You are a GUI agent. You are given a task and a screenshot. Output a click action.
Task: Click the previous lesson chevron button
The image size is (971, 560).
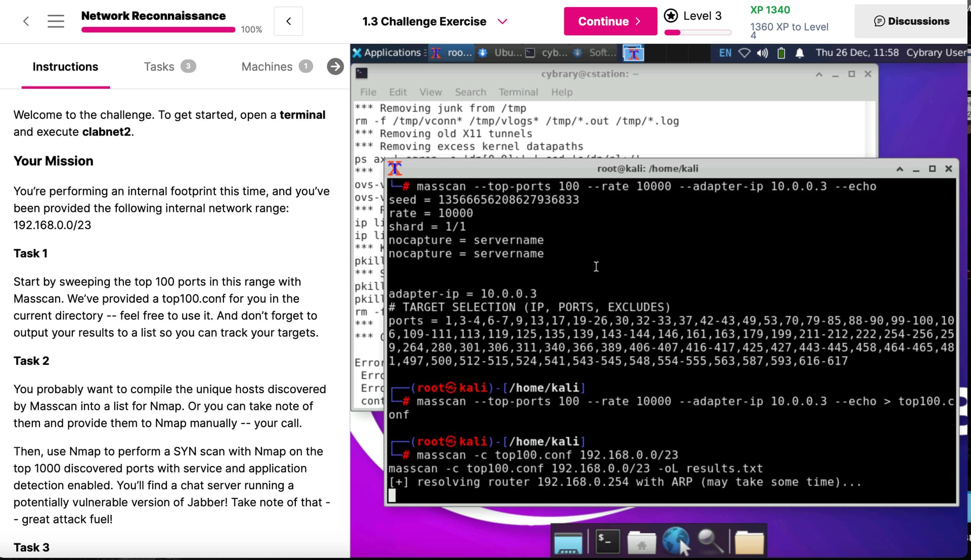pyautogui.click(x=288, y=21)
